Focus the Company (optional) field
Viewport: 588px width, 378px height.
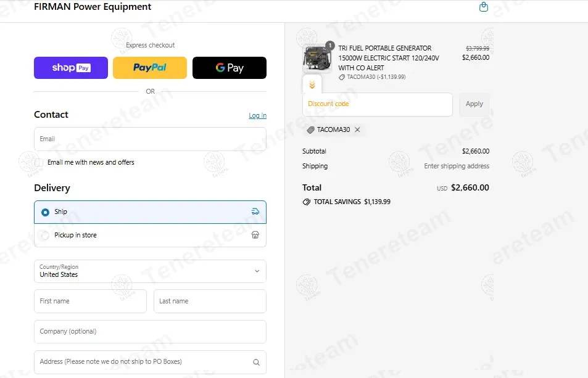[x=150, y=332]
